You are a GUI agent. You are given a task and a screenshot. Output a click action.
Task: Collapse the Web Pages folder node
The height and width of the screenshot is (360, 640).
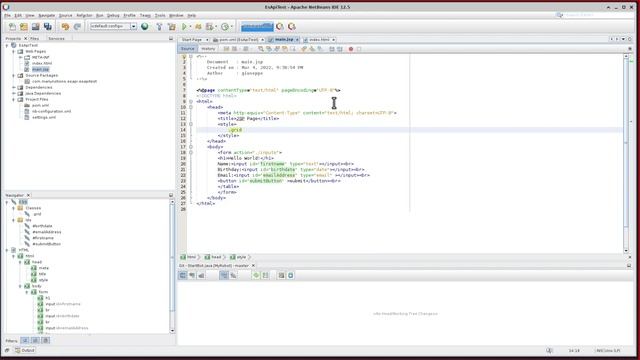(x=13, y=51)
